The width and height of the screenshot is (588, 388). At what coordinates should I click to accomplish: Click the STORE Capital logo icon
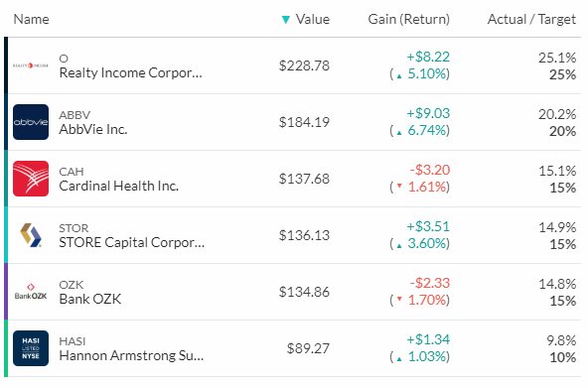[31, 235]
